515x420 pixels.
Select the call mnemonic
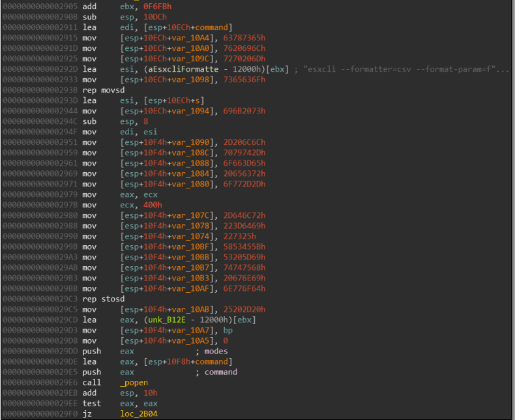92,383
